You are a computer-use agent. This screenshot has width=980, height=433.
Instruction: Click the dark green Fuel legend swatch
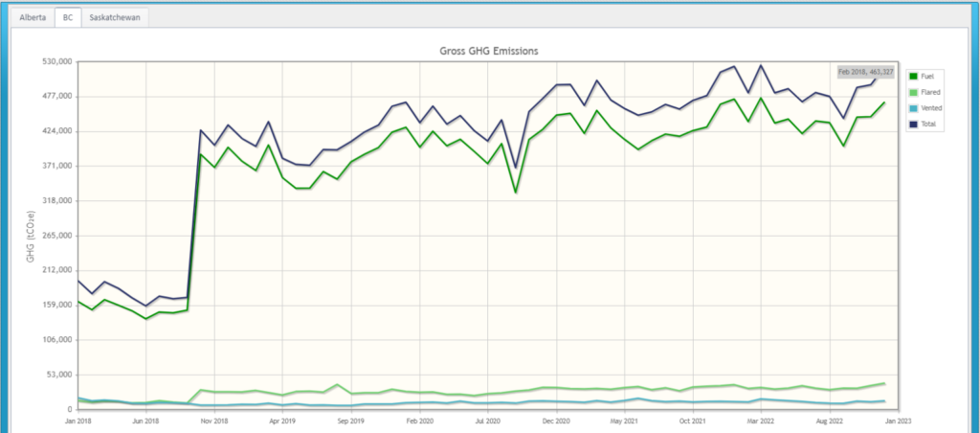[913, 76]
